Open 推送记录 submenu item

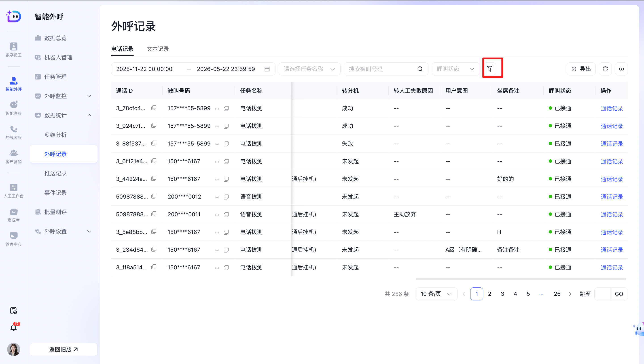(x=64, y=173)
